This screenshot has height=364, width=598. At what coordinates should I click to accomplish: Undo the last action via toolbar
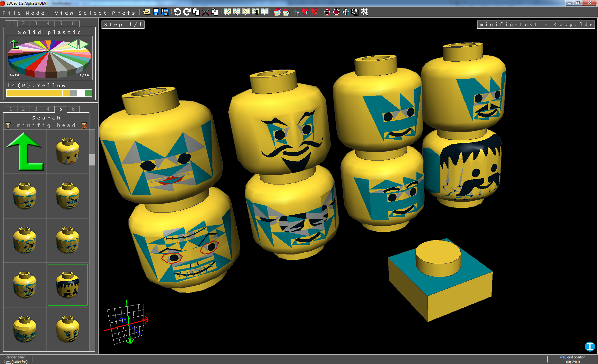(x=177, y=12)
